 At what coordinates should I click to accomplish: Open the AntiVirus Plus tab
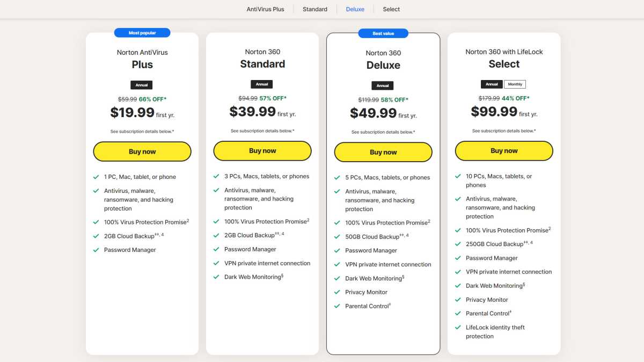(x=265, y=9)
